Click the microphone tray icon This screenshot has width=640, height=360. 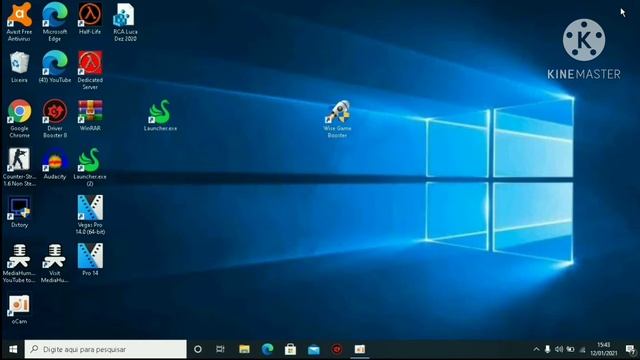[x=548, y=349]
